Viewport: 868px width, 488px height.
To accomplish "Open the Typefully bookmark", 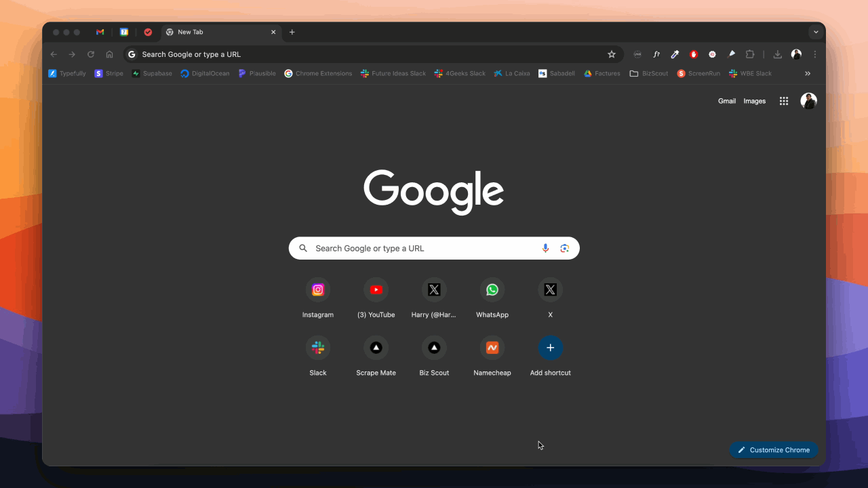I will [x=67, y=73].
